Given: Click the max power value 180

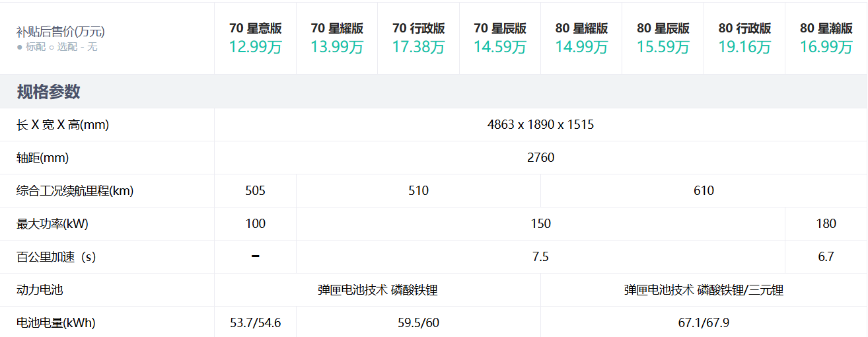Looking at the screenshot, I should (826, 223).
